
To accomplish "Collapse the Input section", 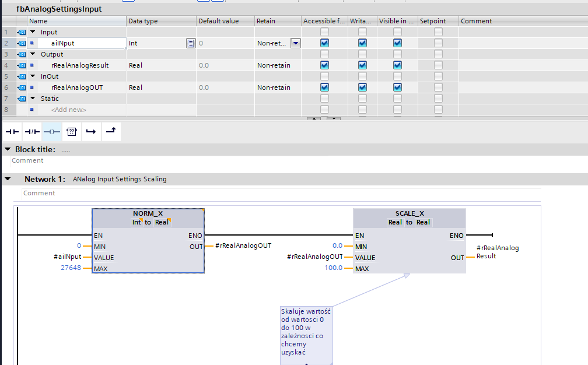I will (33, 32).
